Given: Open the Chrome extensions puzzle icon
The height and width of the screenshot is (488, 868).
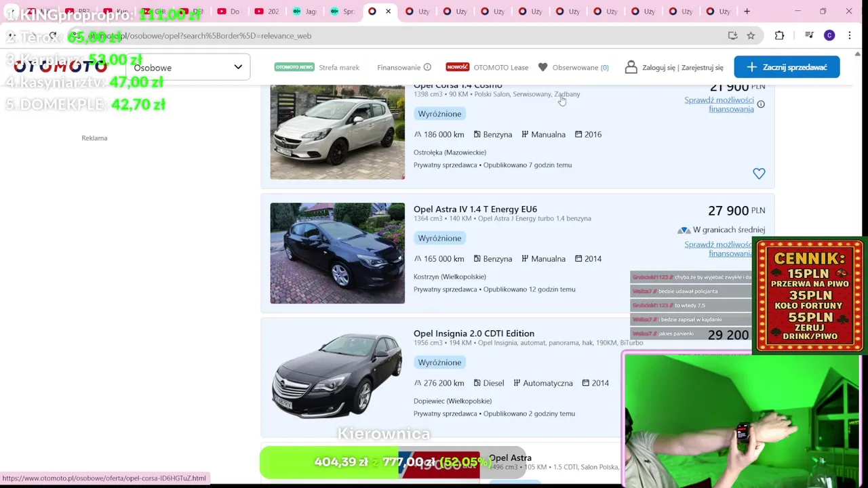Looking at the screenshot, I should tap(779, 35).
